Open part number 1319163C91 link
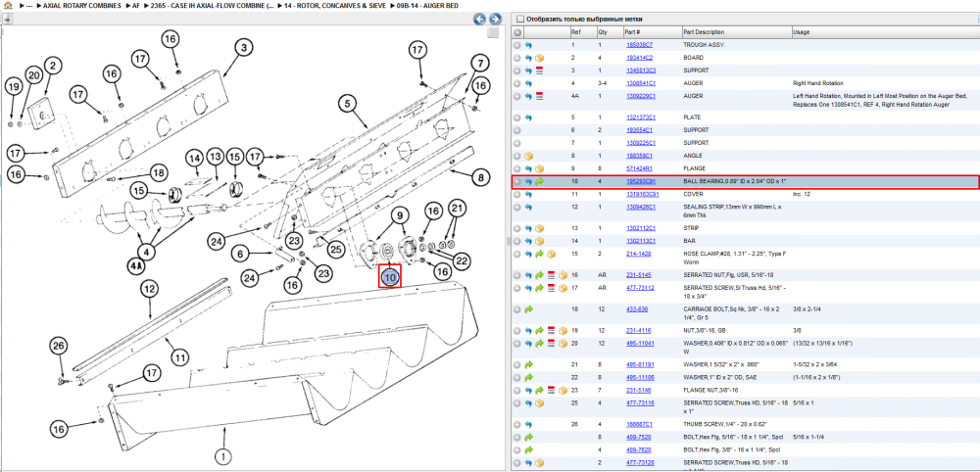The image size is (980, 472). [x=642, y=194]
